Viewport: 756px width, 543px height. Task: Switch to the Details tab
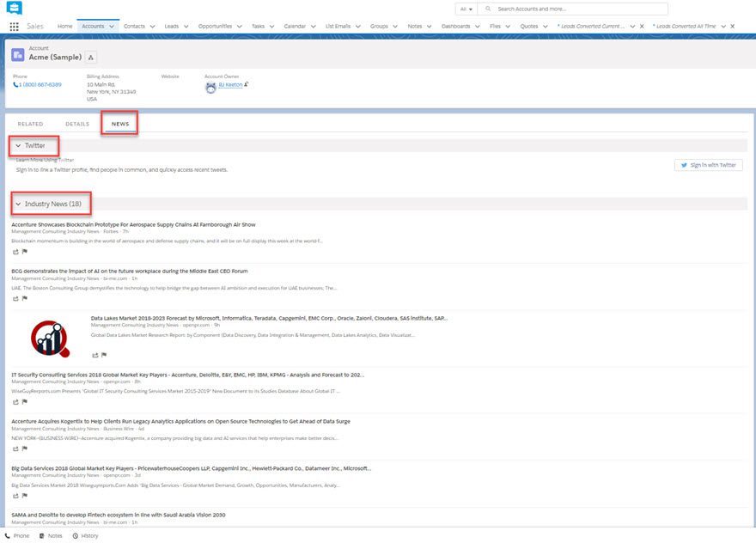tap(77, 124)
